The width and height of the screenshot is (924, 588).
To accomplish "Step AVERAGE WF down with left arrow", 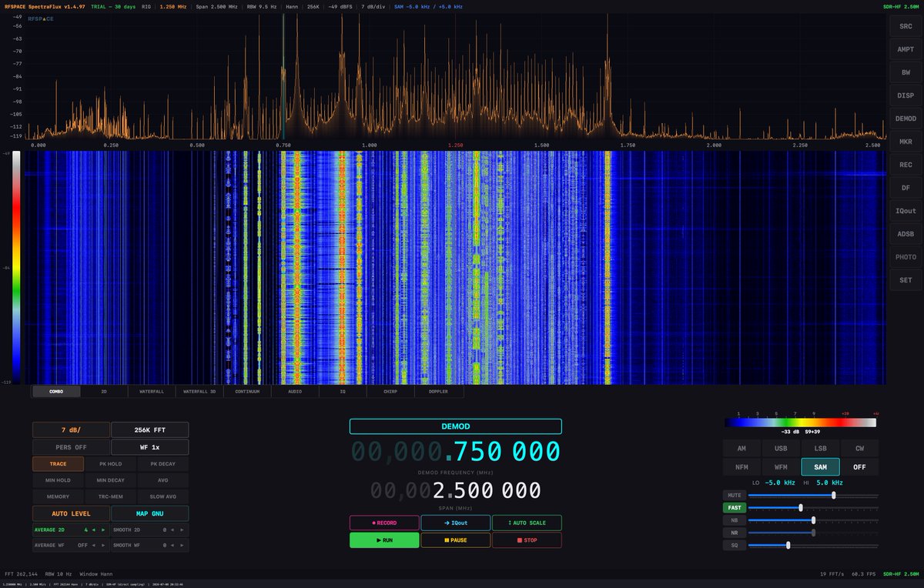I will pos(93,545).
